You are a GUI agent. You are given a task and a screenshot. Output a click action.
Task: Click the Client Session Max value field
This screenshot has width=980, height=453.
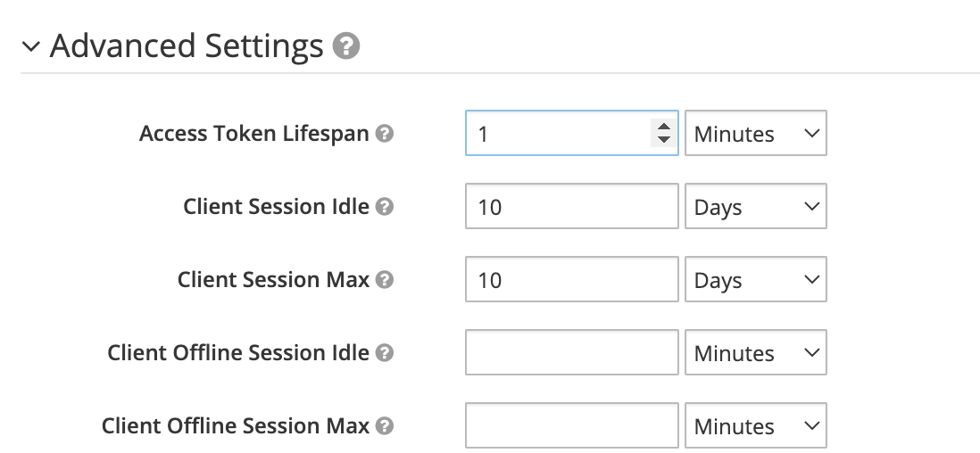571,280
